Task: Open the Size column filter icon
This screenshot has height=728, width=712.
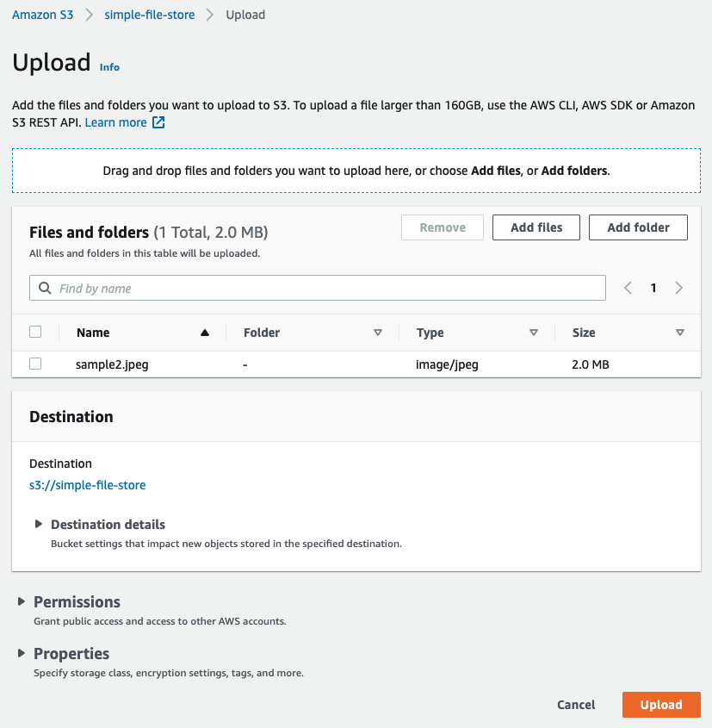Action: click(x=680, y=332)
